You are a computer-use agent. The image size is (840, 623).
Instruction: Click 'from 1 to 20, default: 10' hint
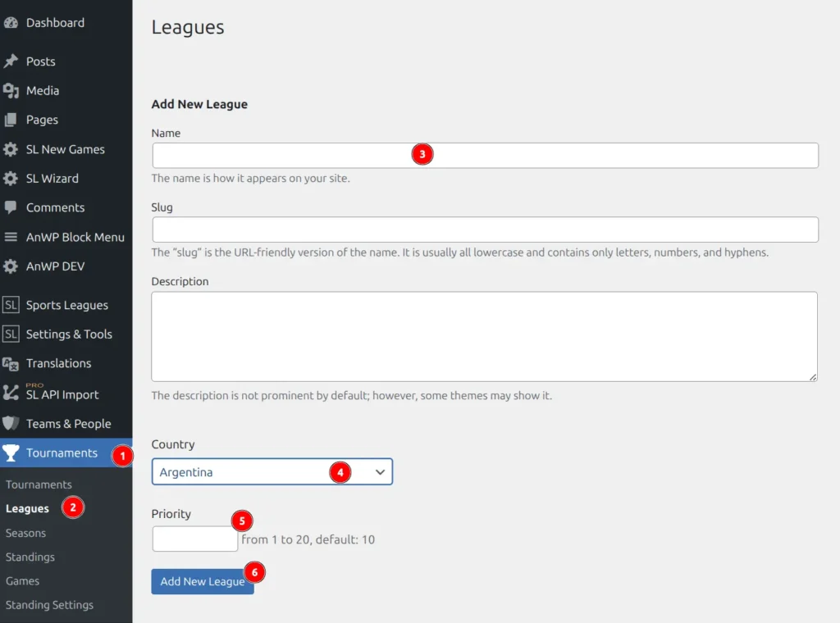[x=308, y=539]
